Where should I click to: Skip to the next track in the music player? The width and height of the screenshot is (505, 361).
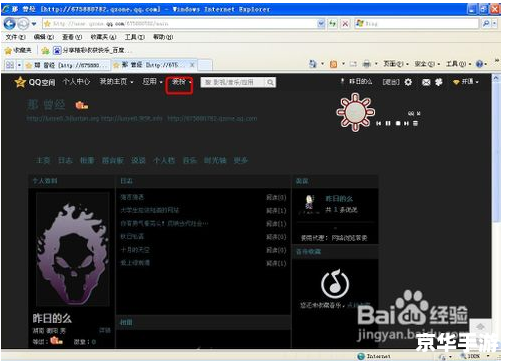[x=406, y=123]
